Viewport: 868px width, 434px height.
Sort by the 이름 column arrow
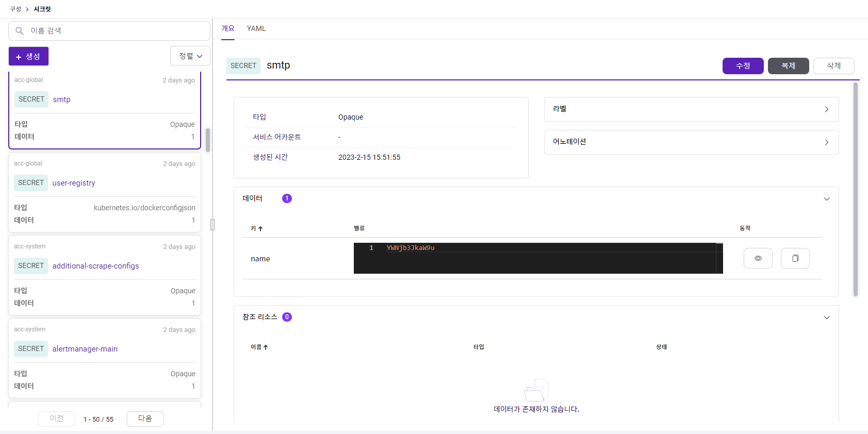tap(266, 347)
